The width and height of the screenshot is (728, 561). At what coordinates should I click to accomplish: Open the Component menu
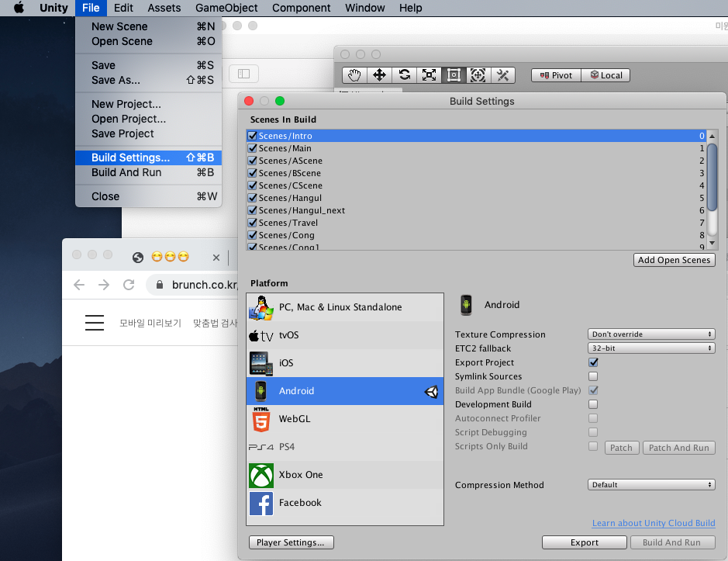point(302,8)
